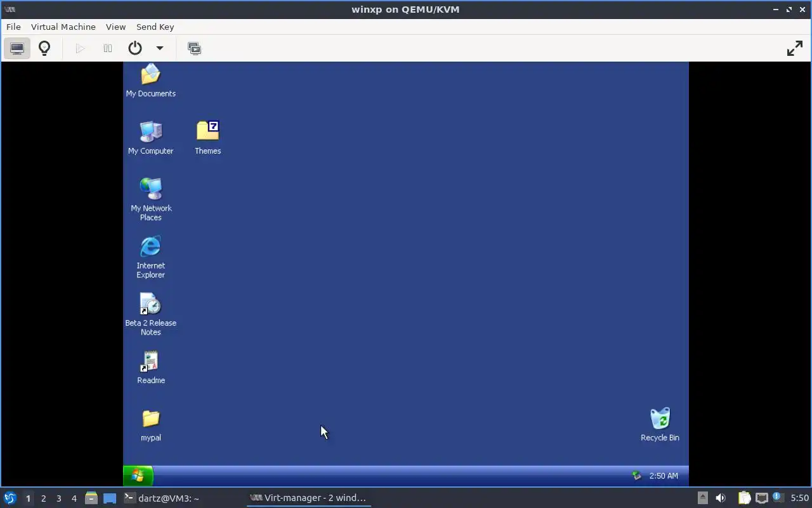
Task: Show virtual hardware details (lightbulb)
Action: pyautogui.click(x=44, y=48)
